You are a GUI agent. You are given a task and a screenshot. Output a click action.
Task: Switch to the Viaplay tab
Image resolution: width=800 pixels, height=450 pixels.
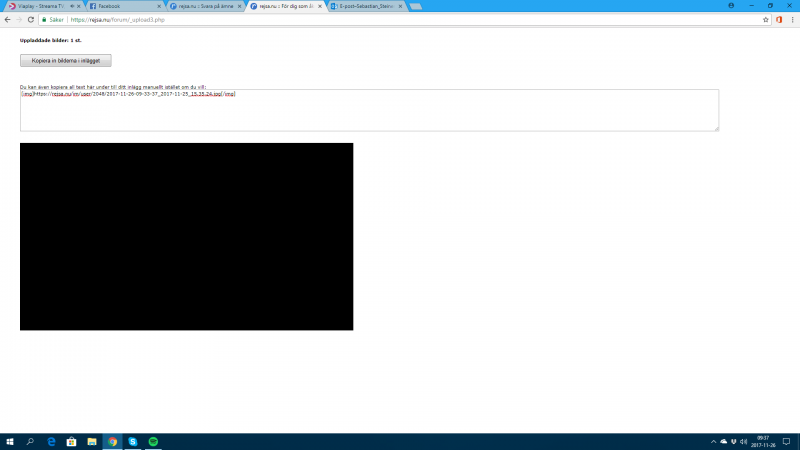coord(40,6)
